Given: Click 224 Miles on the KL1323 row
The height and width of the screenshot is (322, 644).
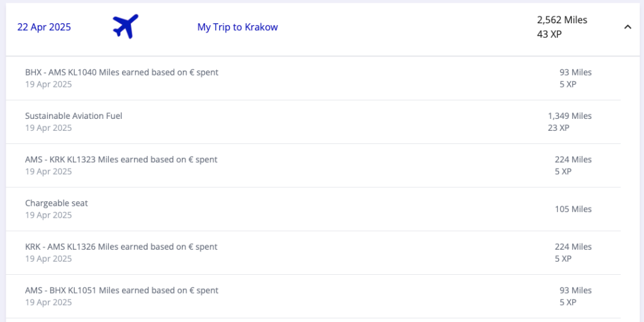Looking at the screenshot, I should 573,160.
